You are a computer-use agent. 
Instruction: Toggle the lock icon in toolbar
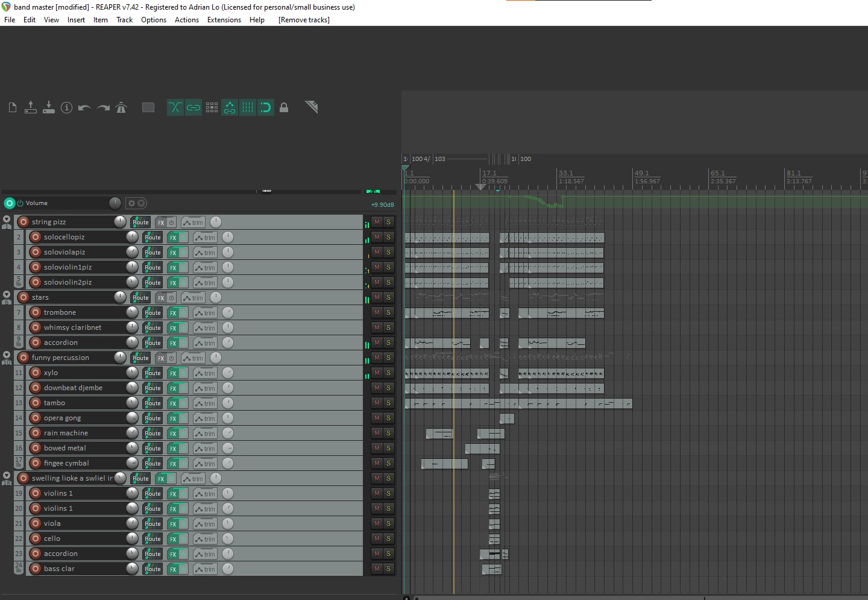284,108
